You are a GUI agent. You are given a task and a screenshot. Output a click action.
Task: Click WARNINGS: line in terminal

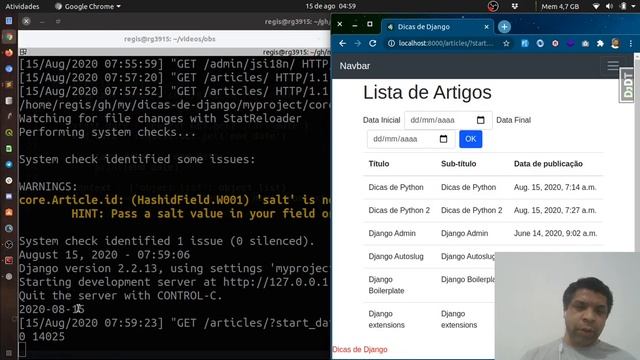pyautogui.click(x=48, y=187)
